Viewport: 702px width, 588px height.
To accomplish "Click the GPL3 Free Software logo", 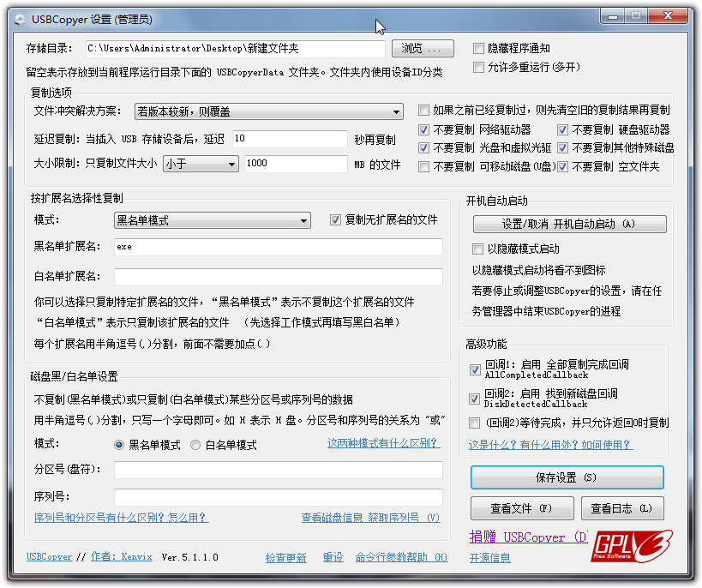I will point(631,546).
